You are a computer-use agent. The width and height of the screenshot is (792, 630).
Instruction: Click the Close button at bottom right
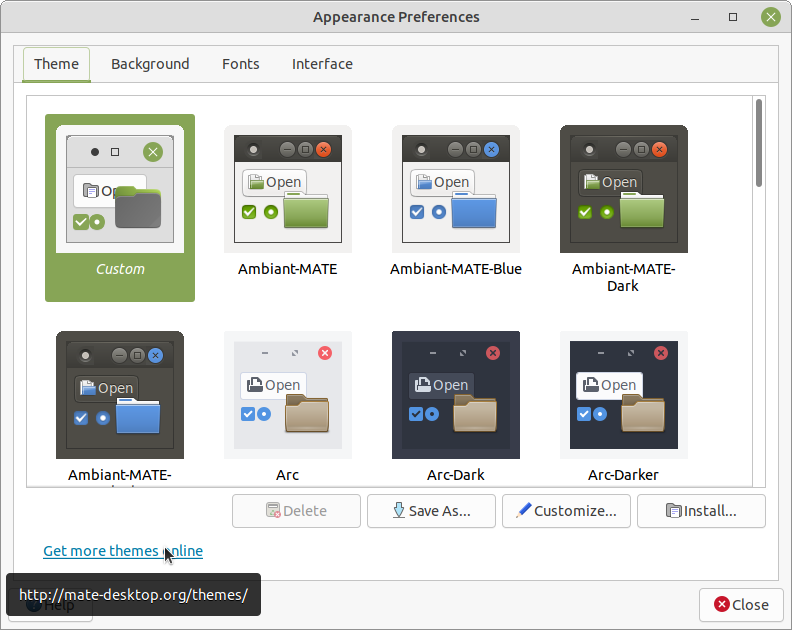pyautogui.click(x=741, y=604)
